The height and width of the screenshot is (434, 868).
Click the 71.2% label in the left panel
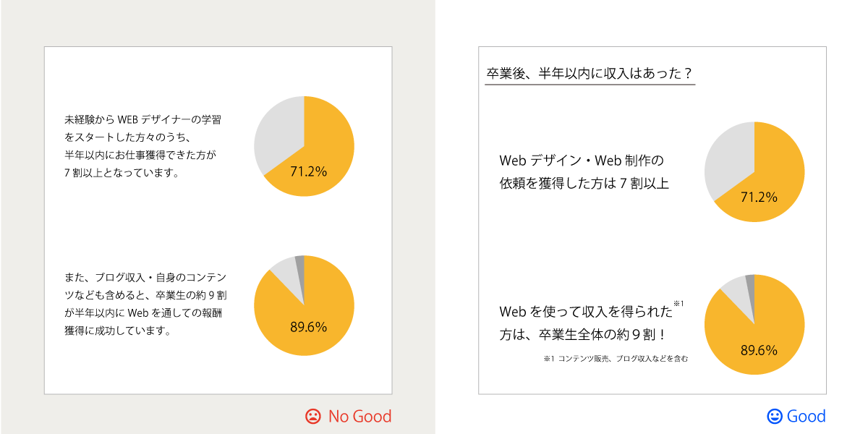(309, 172)
